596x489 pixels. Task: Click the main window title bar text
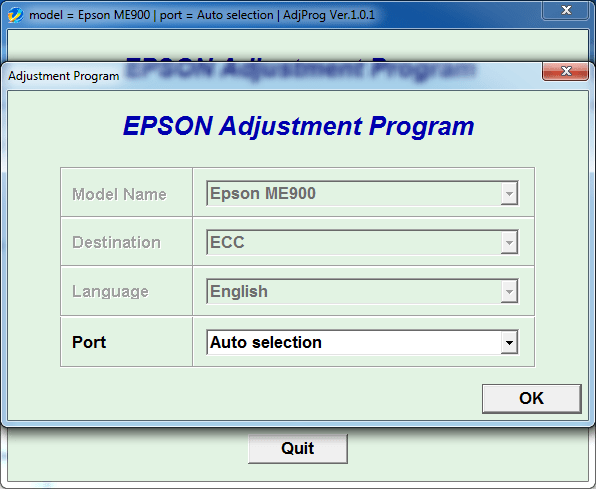[202, 15]
